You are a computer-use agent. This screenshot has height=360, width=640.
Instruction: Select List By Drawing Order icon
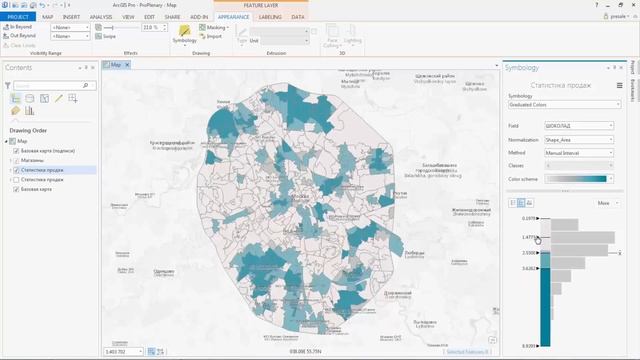point(16,98)
